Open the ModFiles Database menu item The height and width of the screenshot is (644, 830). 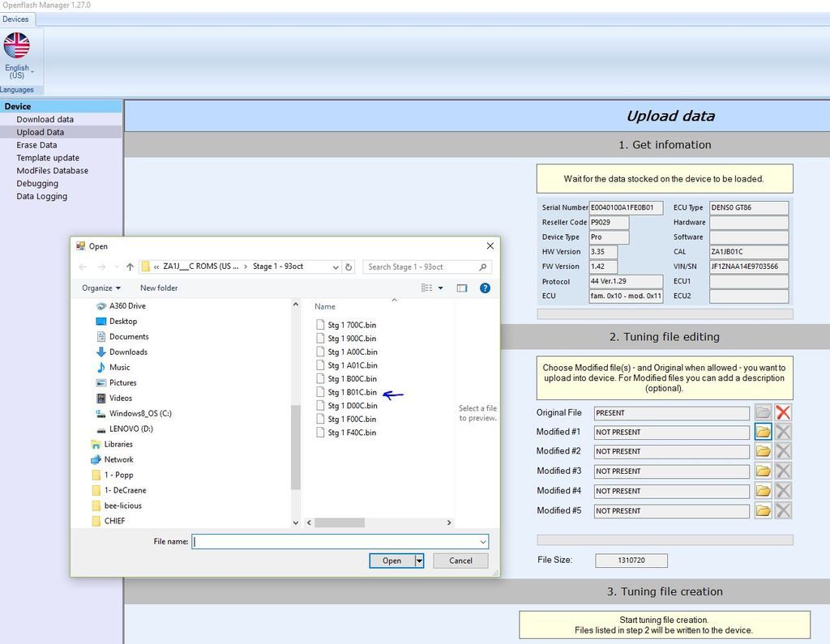tap(52, 171)
